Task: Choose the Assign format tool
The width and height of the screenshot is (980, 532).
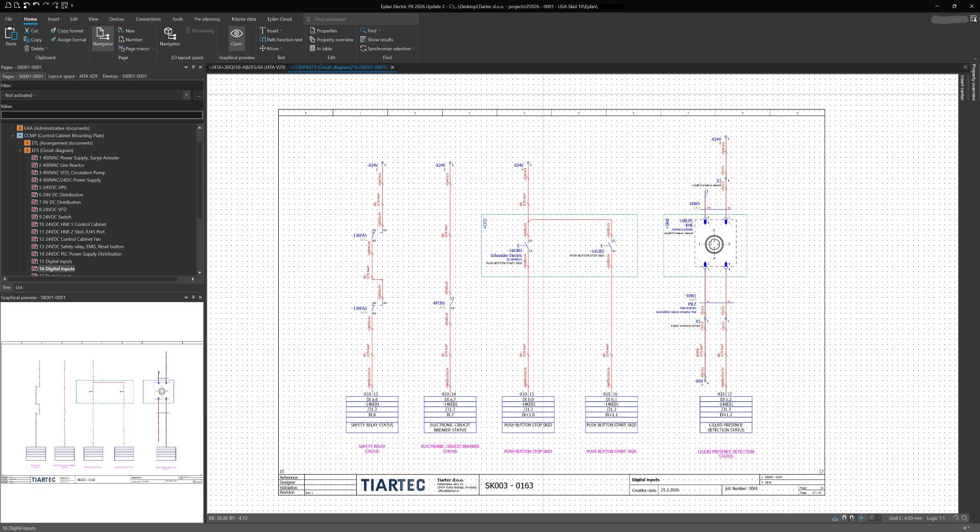Action: [x=68, y=40]
